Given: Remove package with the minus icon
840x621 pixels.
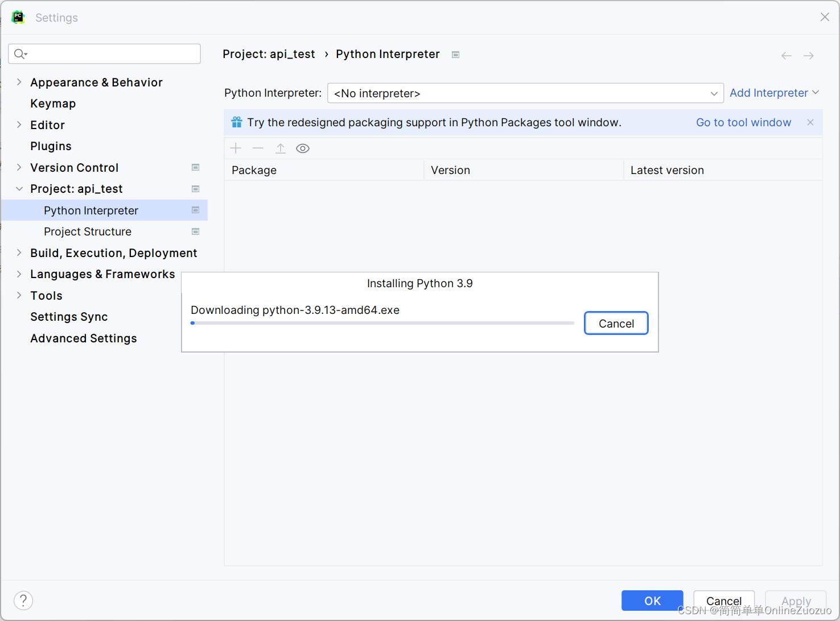Looking at the screenshot, I should pyautogui.click(x=258, y=148).
